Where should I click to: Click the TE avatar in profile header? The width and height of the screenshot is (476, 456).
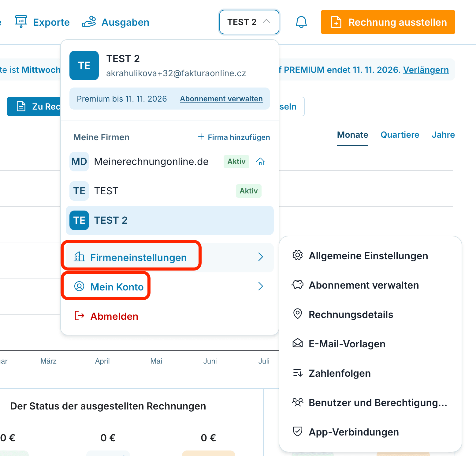point(84,65)
